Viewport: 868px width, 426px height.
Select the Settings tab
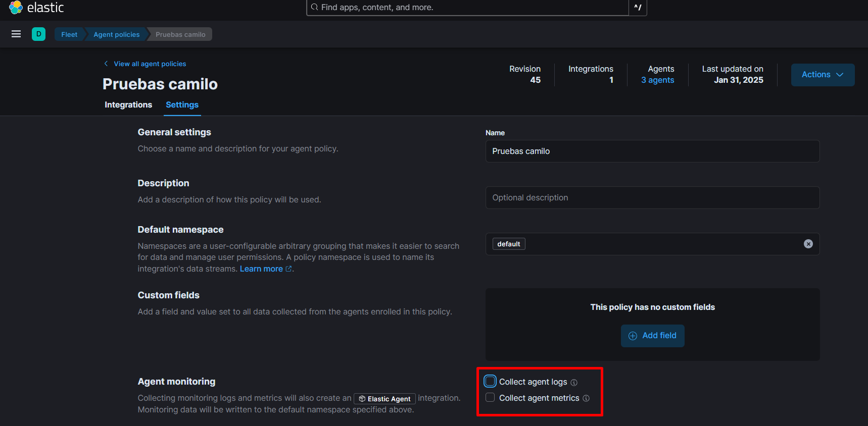coord(182,105)
